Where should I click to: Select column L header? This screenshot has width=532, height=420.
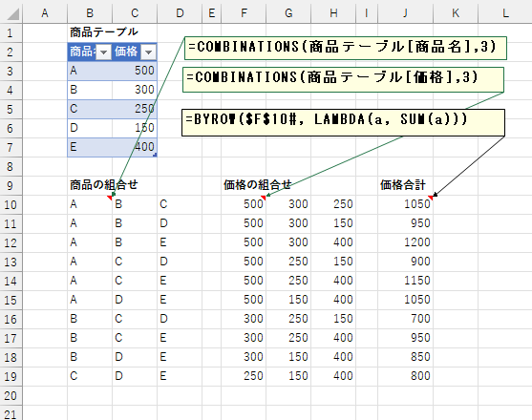coord(505,12)
